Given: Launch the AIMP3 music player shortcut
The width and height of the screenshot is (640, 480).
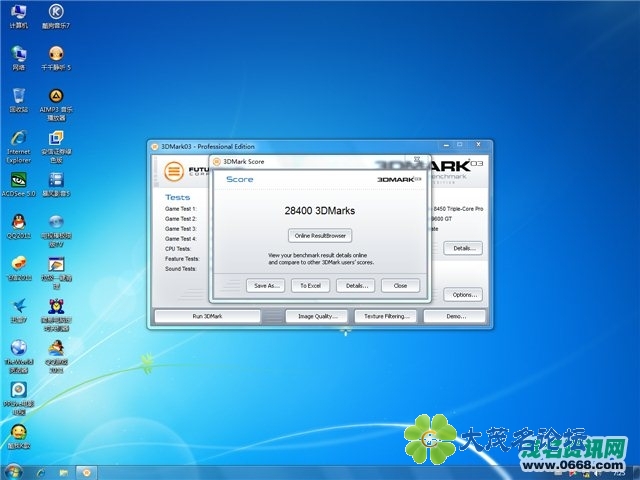Looking at the screenshot, I should coord(56,105).
